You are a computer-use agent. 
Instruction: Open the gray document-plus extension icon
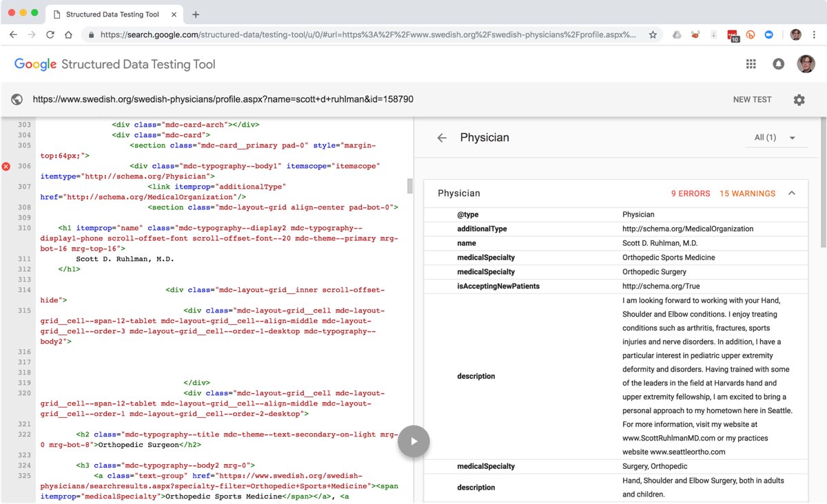714,34
